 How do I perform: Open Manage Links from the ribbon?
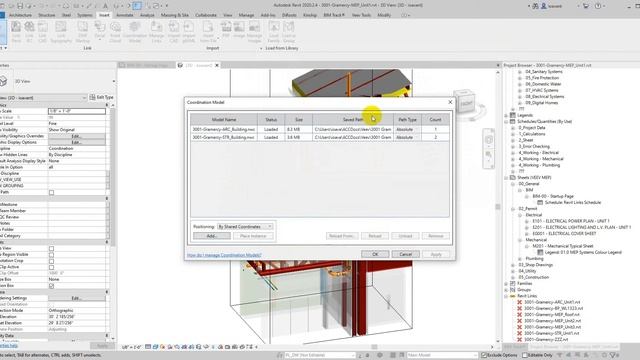click(x=156, y=31)
